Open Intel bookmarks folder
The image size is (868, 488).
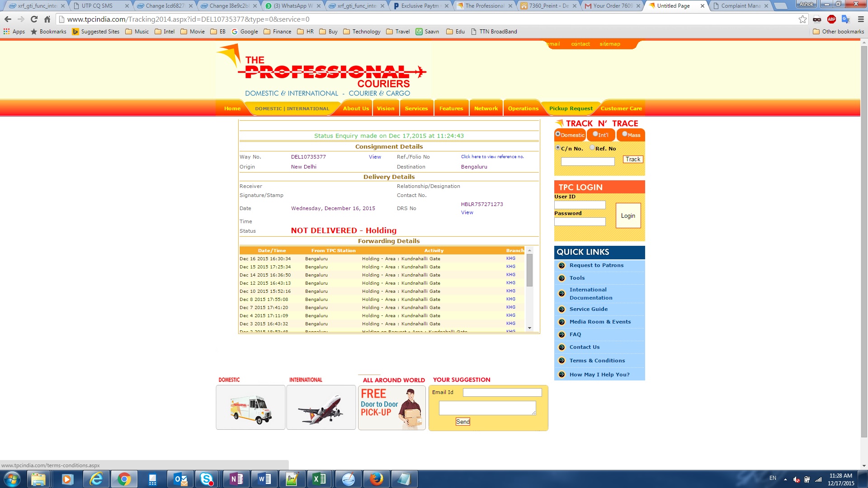pyautogui.click(x=165, y=32)
